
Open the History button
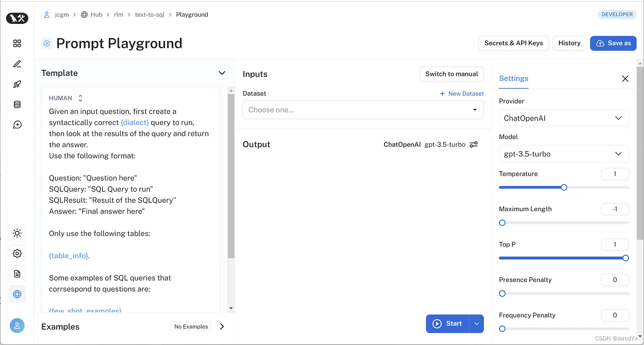coord(569,43)
